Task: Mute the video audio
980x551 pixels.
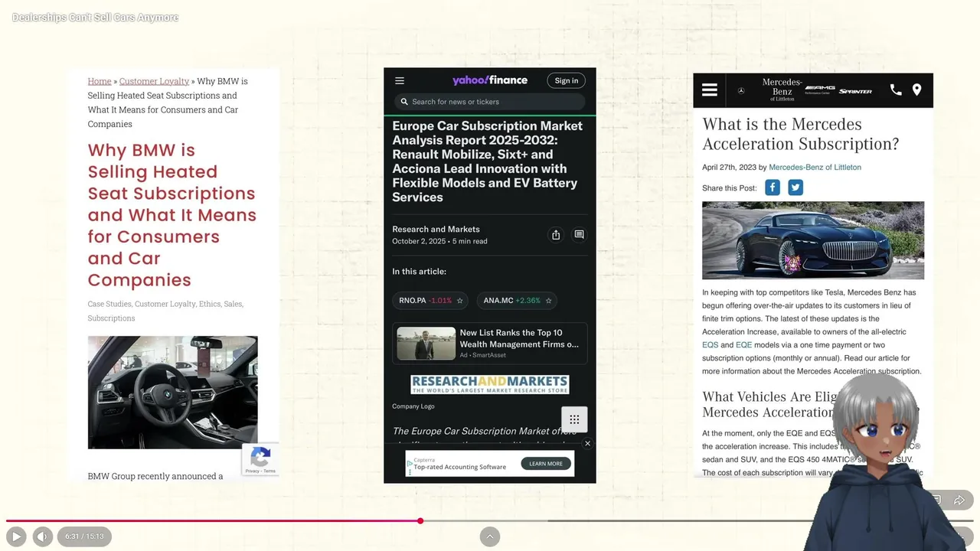Action: (x=43, y=536)
